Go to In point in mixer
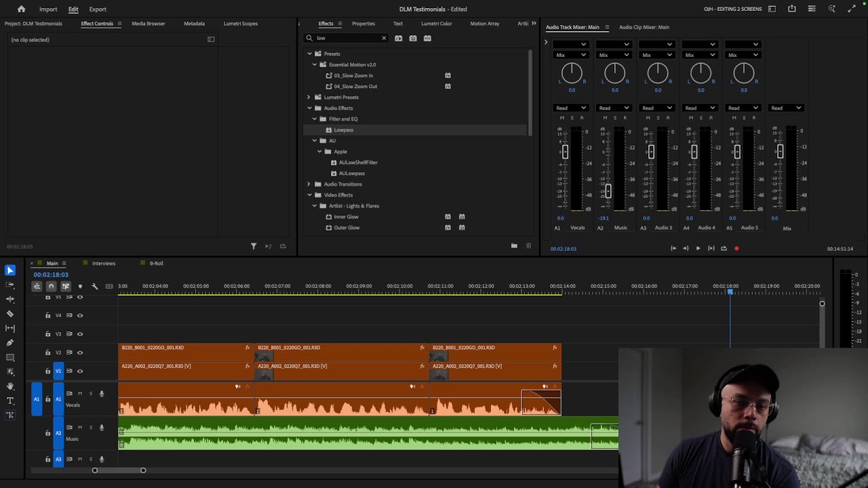The height and width of the screenshot is (488, 868). coord(673,249)
